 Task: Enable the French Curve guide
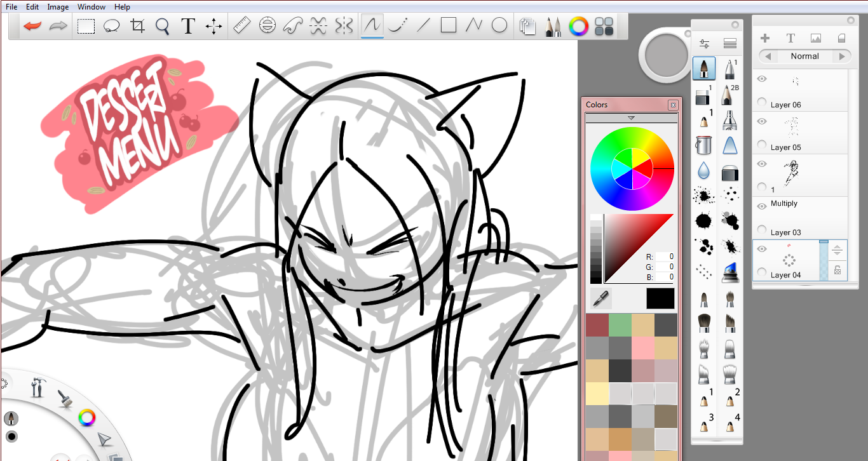click(293, 25)
